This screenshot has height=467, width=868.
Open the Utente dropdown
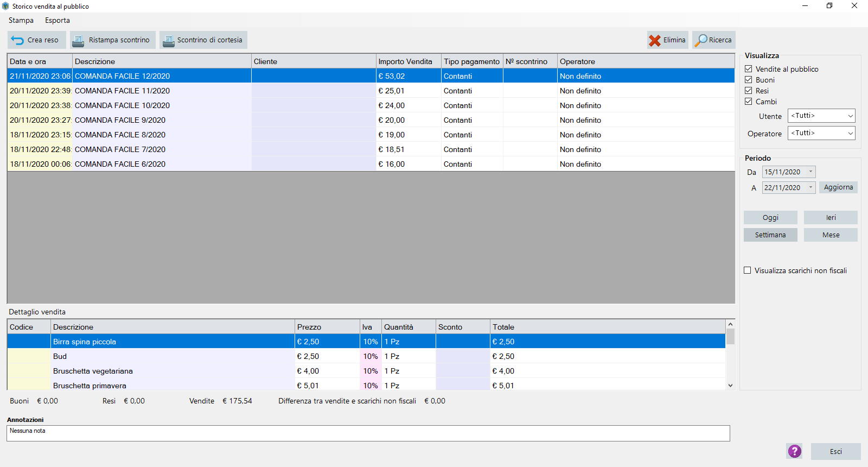coord(821,116)
